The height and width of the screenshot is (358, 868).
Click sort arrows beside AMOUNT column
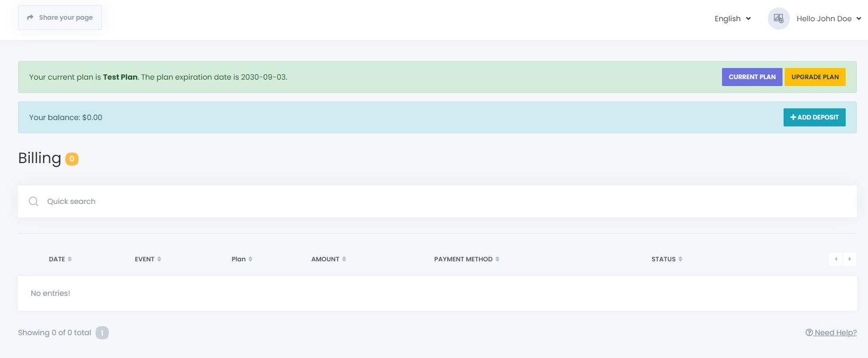[x=344, y=259]
